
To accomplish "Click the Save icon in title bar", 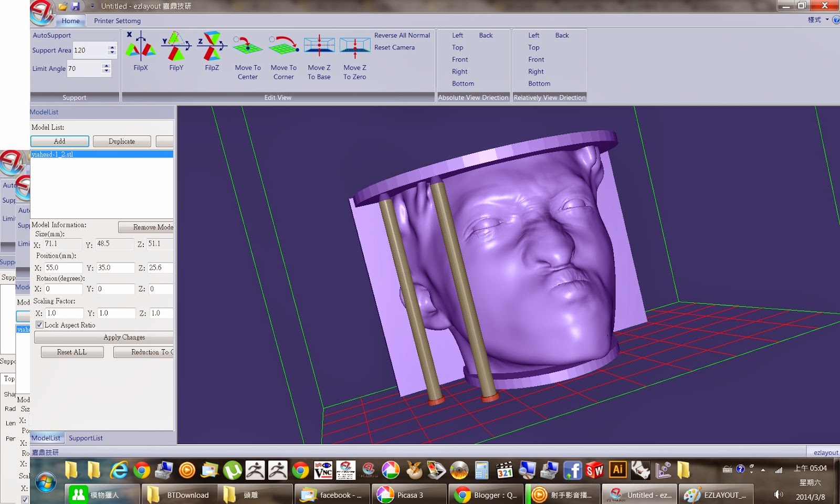I will pos(76,6).
